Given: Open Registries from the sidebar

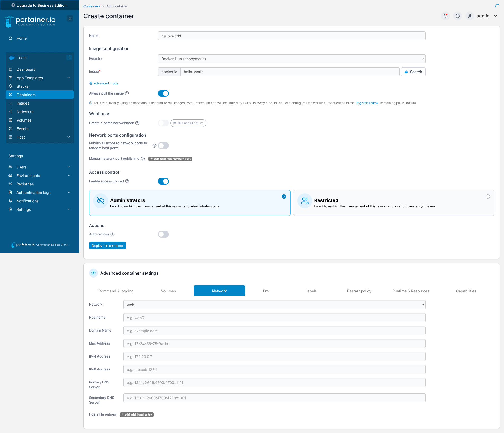Looking at the screenshot, I should (x=25, y=184).
